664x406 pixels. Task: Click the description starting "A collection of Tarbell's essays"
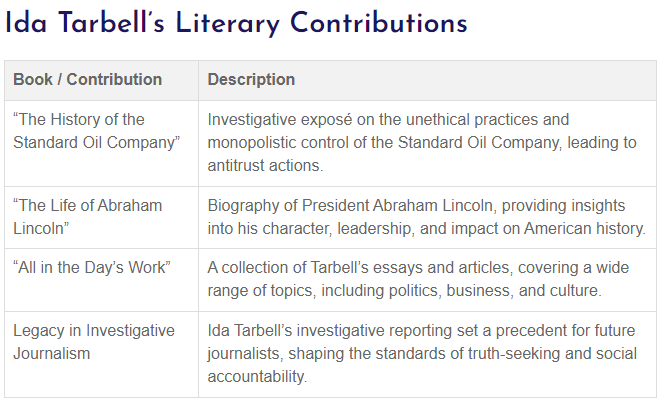[x=427, y=280]
